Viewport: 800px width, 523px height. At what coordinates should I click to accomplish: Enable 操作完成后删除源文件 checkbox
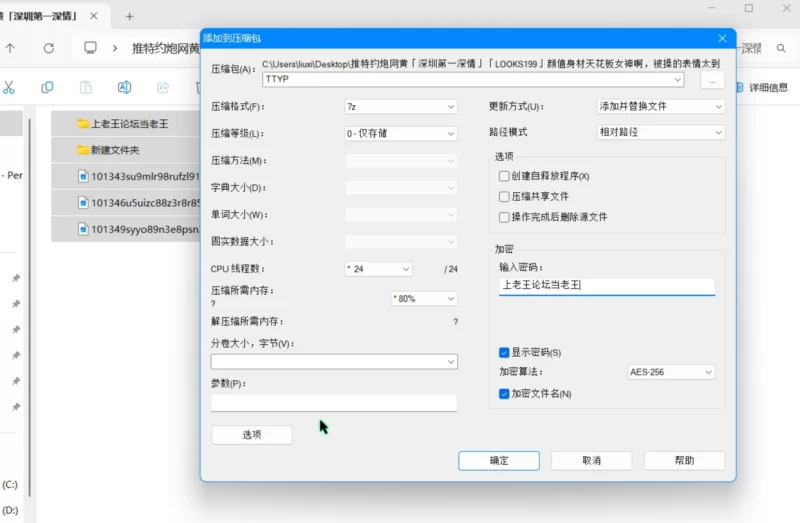(504, 217)
